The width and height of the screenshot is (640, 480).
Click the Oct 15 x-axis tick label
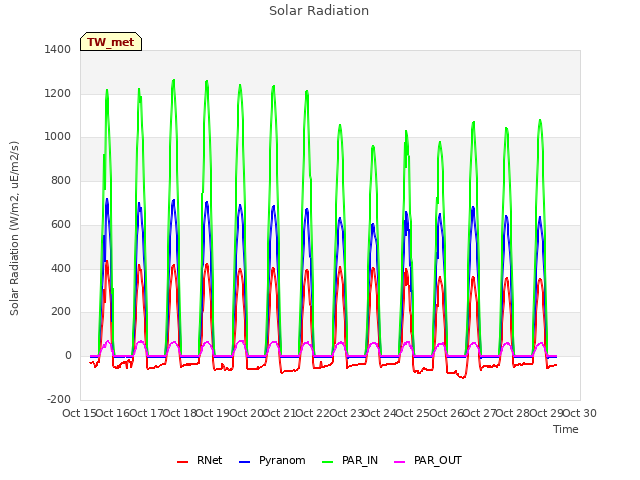79,413
